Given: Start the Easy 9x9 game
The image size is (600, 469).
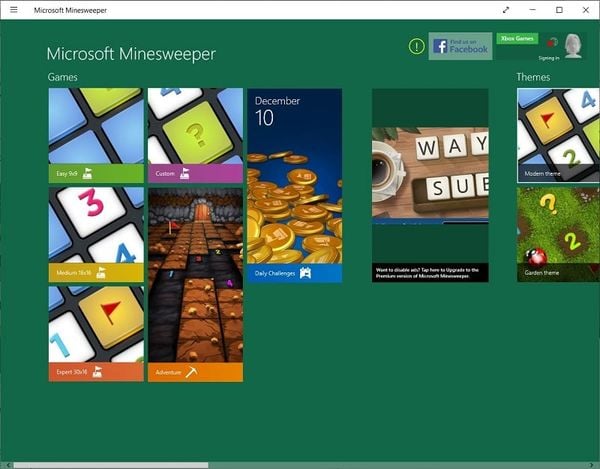Looking at the screenshot, I should coord(96,135).
